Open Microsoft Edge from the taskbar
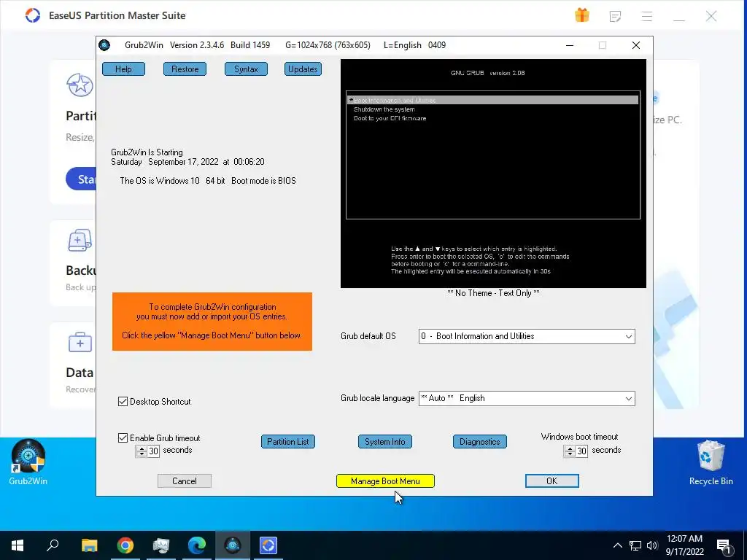Image resolution: width=747 pixels, height=560 pixels. tap(197, 545)
